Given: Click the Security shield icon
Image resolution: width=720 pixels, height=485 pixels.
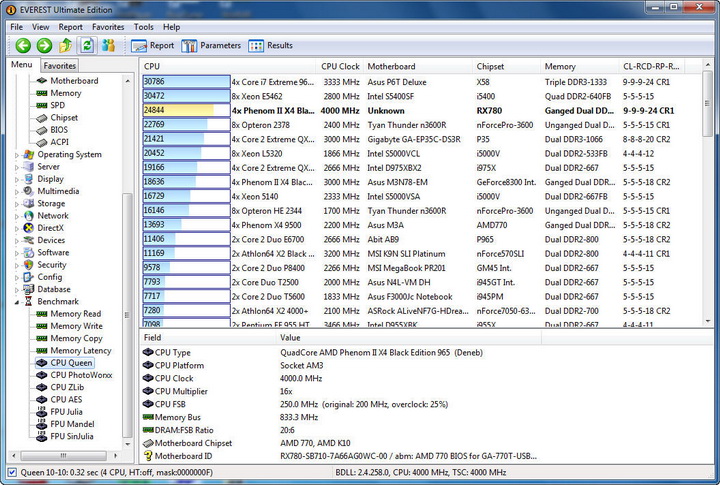Looking at the screenshot, I should 28,265.
